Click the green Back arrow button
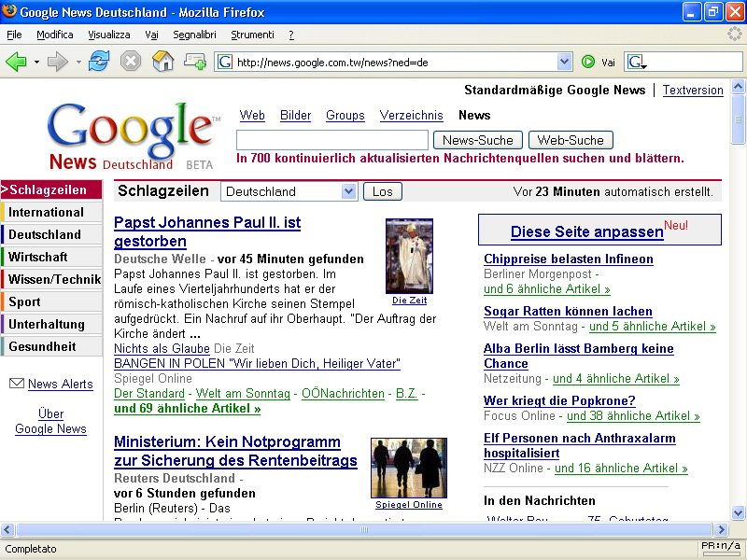Image resolution: width=747 pixels, height=560 pixels. pos(16,62)
